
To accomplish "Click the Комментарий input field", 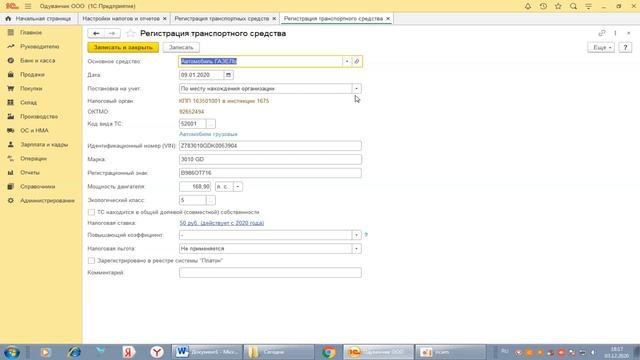I will point(270,273).
